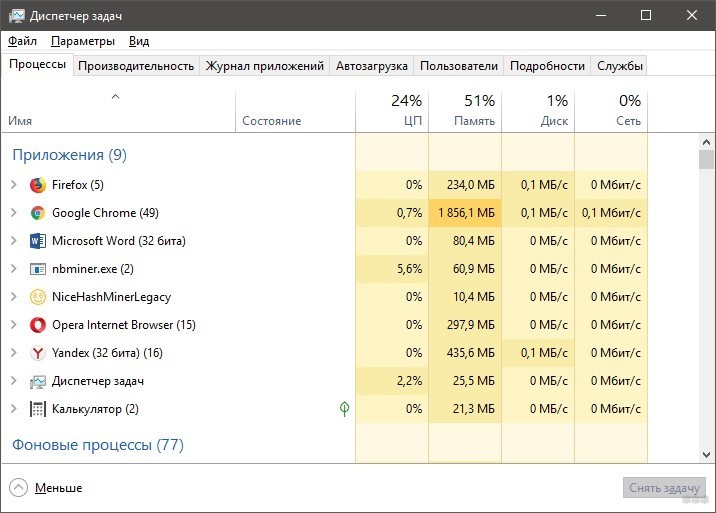Sort by the Сеть 0% column header
Viewport: 716px width, 513px height.
tap(611, 112)
